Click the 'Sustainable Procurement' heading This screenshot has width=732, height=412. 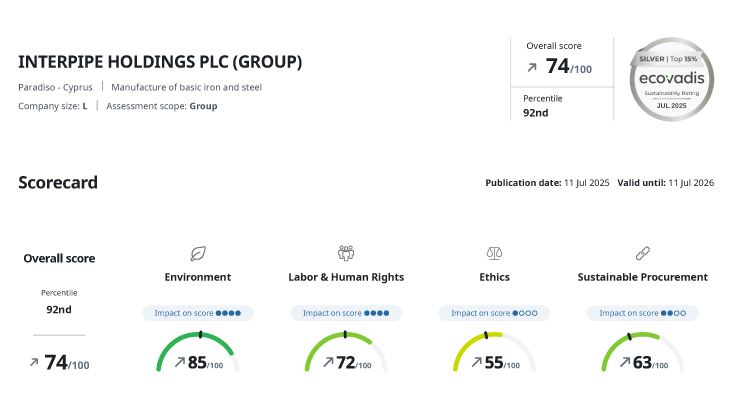tap(643, 277)
